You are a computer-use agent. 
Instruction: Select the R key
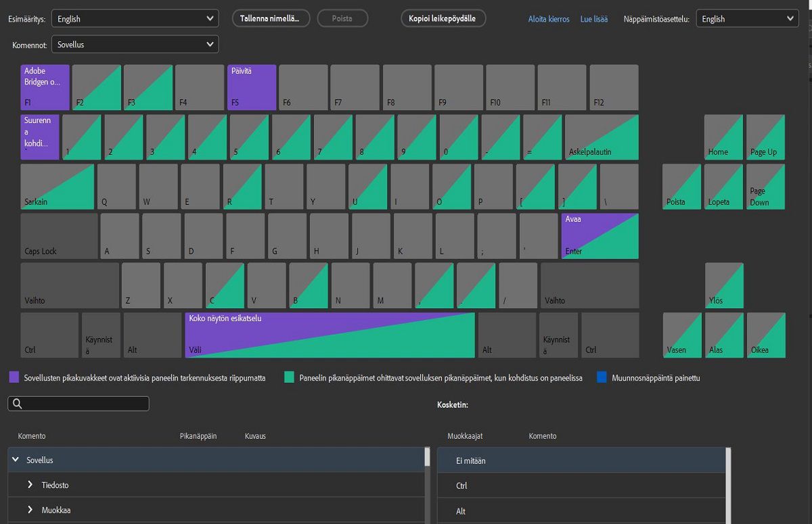click(242, 187)
